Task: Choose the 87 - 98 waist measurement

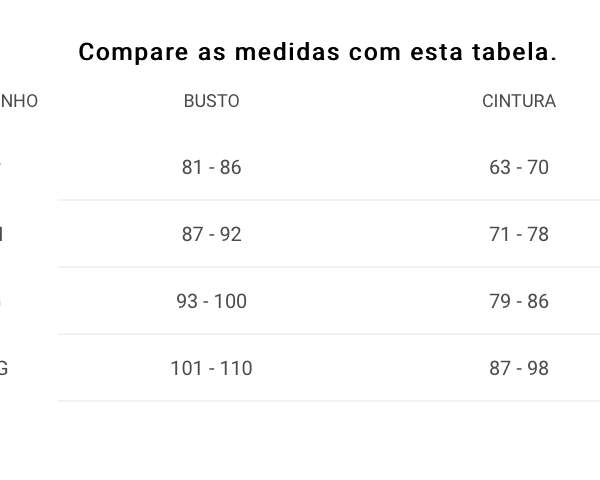Action: 519,368
